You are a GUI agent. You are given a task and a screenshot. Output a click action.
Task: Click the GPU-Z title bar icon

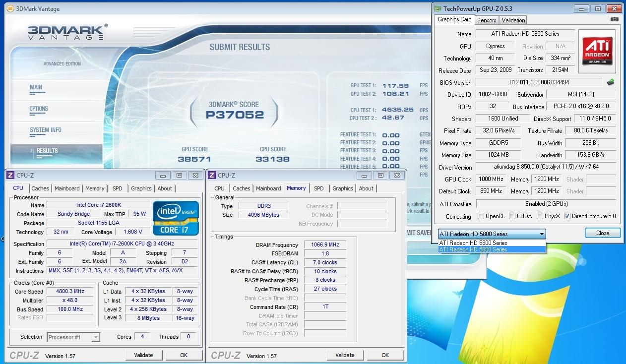[438, 8]
